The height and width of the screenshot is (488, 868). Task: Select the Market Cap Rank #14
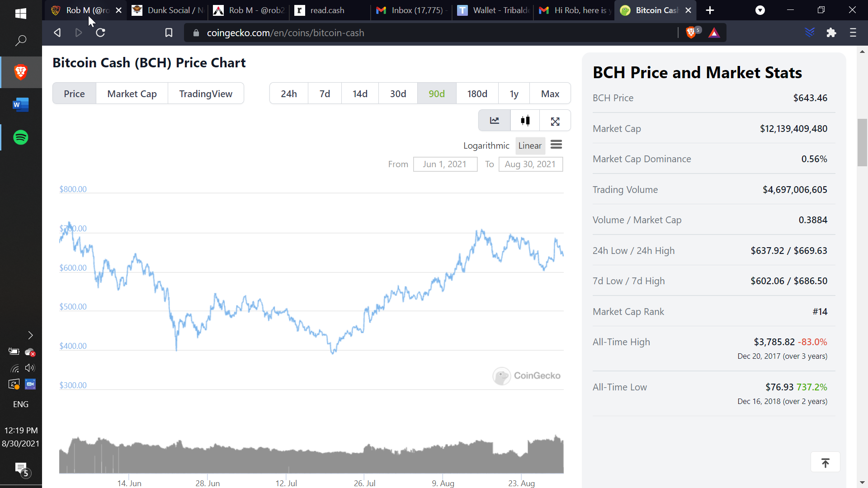pos(820,312)
